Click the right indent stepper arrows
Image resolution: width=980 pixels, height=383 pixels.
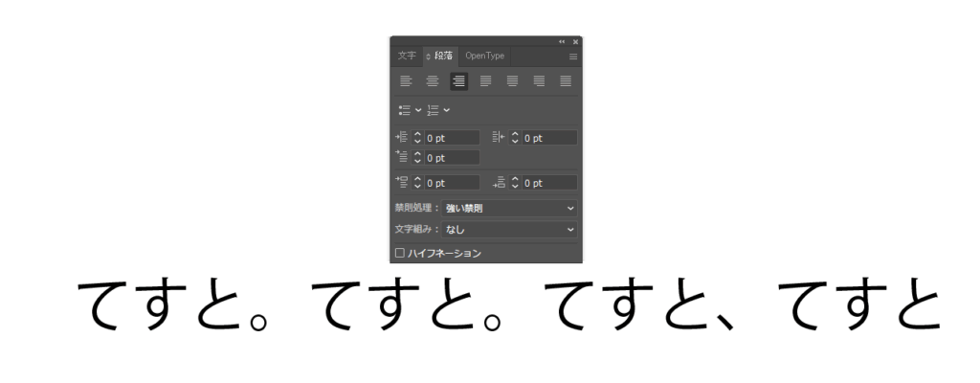514,138
